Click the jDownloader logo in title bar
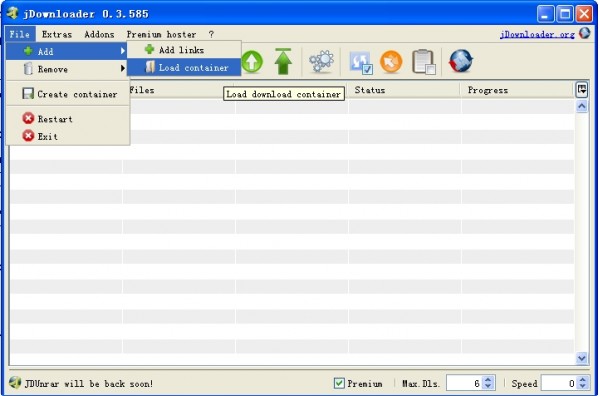 (13, 13)
